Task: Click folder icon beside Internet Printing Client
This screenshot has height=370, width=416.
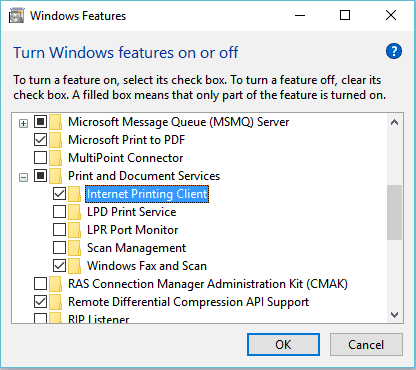Action: tap(74, 194)
